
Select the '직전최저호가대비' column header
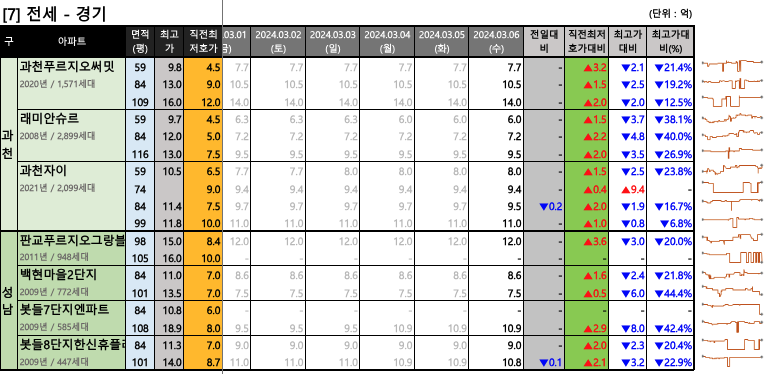[587, 41]
